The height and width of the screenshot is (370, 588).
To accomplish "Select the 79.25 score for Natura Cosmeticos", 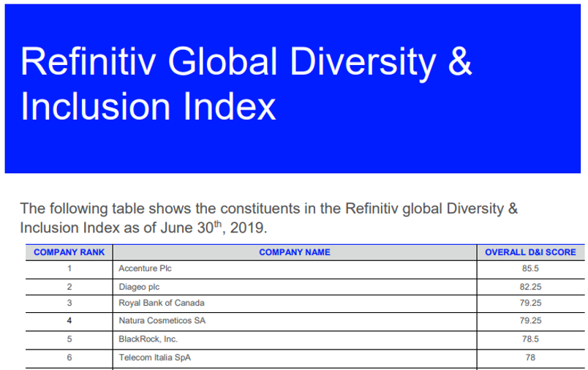I will (530, 320).
